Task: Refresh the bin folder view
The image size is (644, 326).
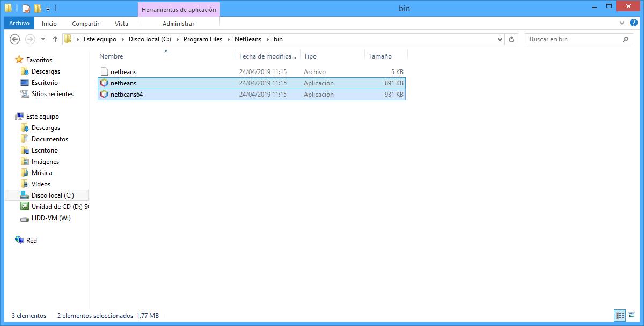Action: click(x=511, y=39)
